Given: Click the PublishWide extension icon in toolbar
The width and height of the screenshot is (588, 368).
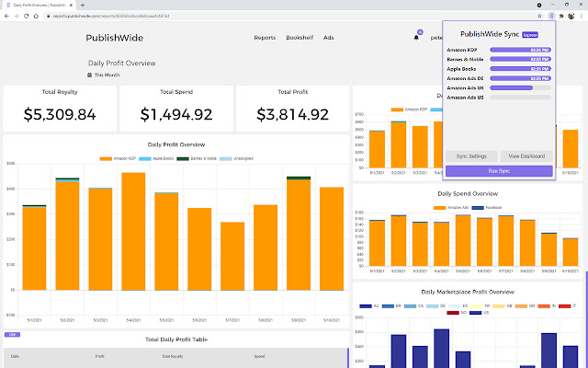Looking at the screenshot, I should [549, 16].
